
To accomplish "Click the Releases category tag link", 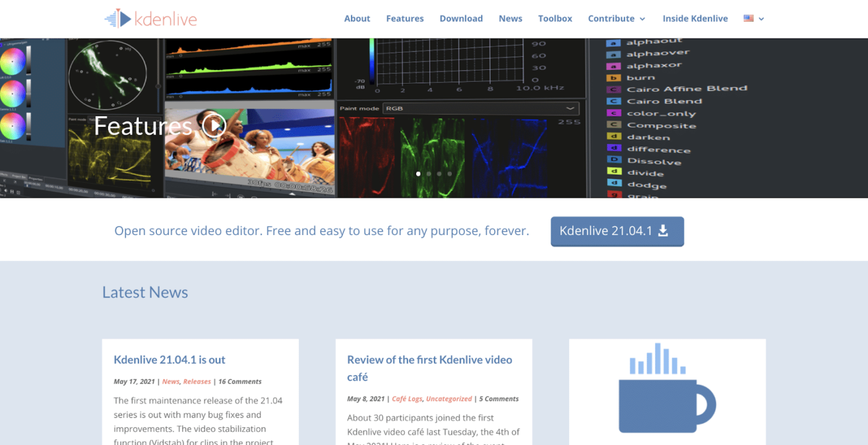I will click(x=197, y=381).
